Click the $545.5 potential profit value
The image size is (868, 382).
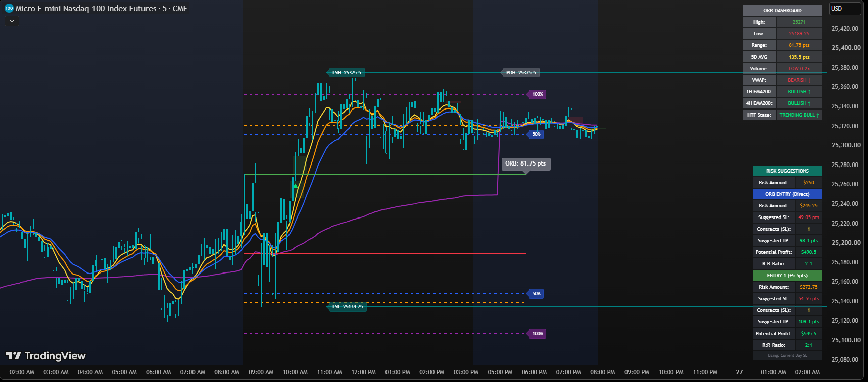(x=808, y=334)
